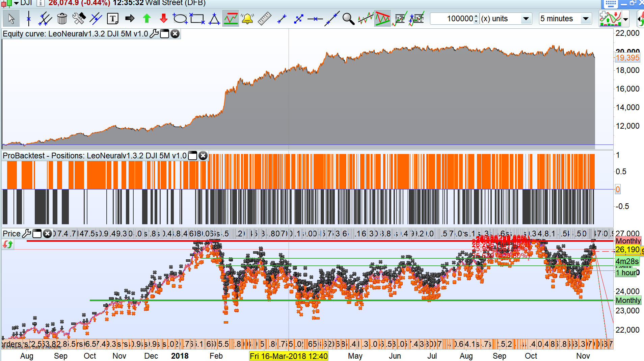Open the hammer and wrench tools icon
This screenshot has height=361, width=644.
pyautogui.click(x=79, y=19)
